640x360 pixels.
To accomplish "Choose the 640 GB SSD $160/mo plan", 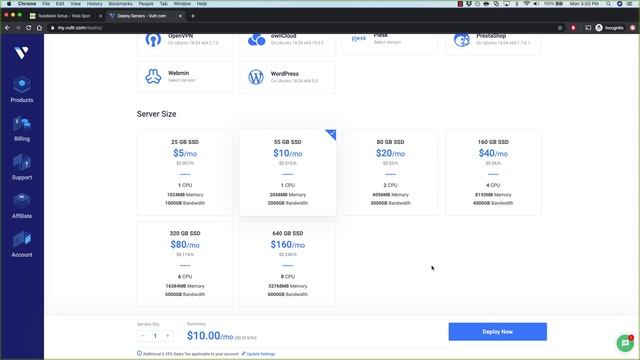I will [288, 264].
